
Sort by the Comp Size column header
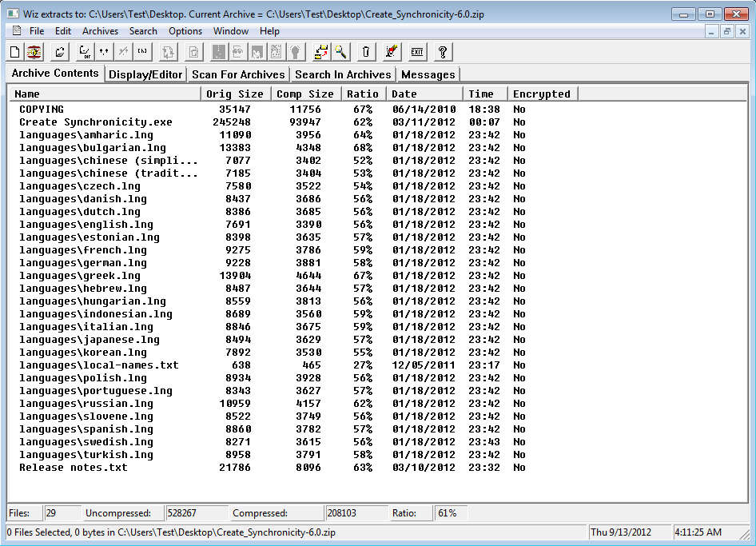click(306, 94)
